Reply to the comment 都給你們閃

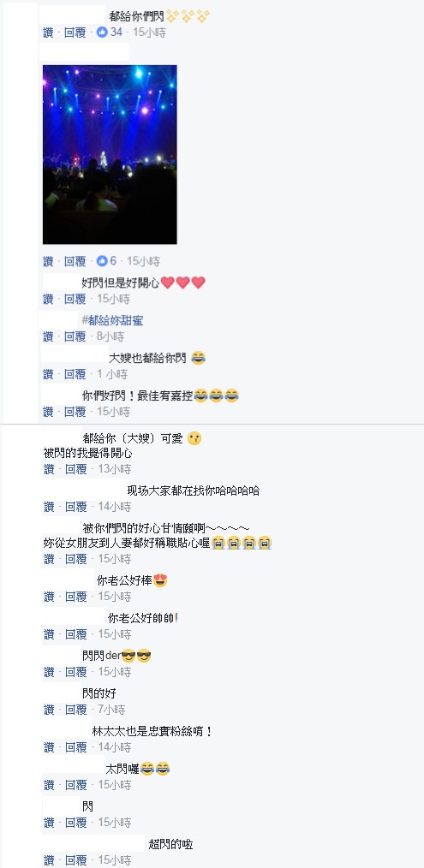click(x=75, y=33)
